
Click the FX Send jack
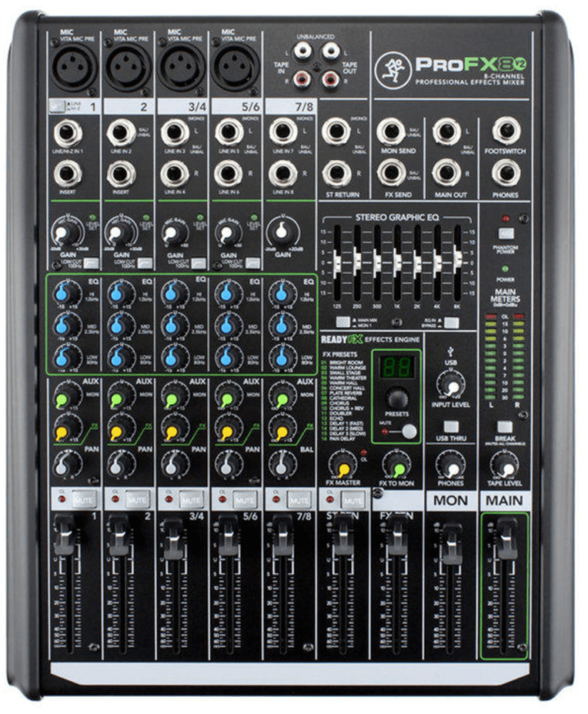pos(390,173)
